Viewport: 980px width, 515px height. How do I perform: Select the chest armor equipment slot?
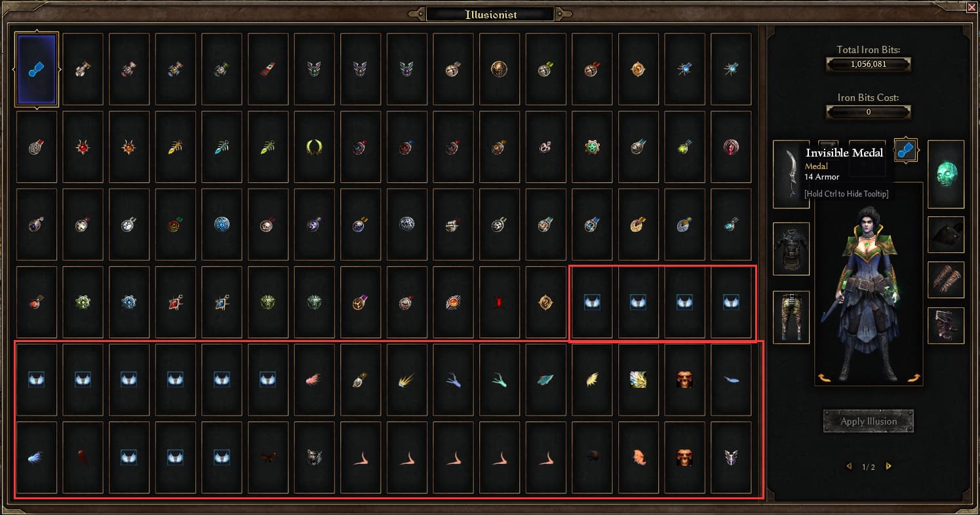pos(791,248)
